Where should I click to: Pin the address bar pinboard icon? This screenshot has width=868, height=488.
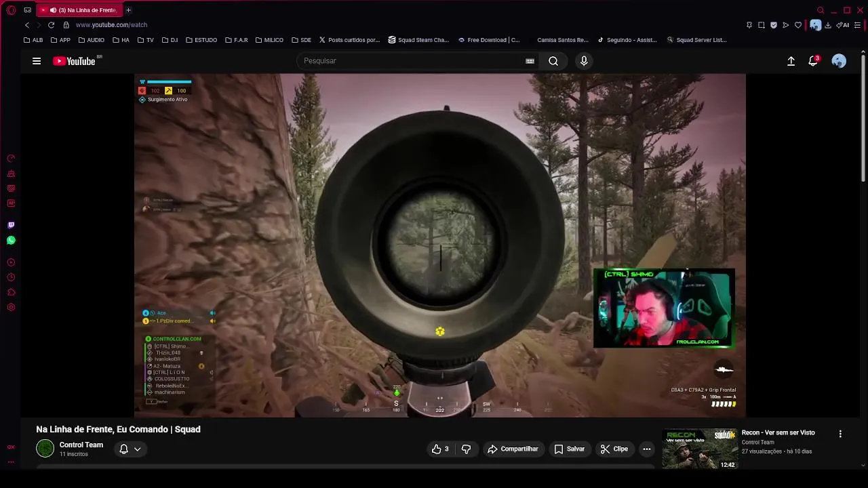pyautogui.click(x=749, y=25)
